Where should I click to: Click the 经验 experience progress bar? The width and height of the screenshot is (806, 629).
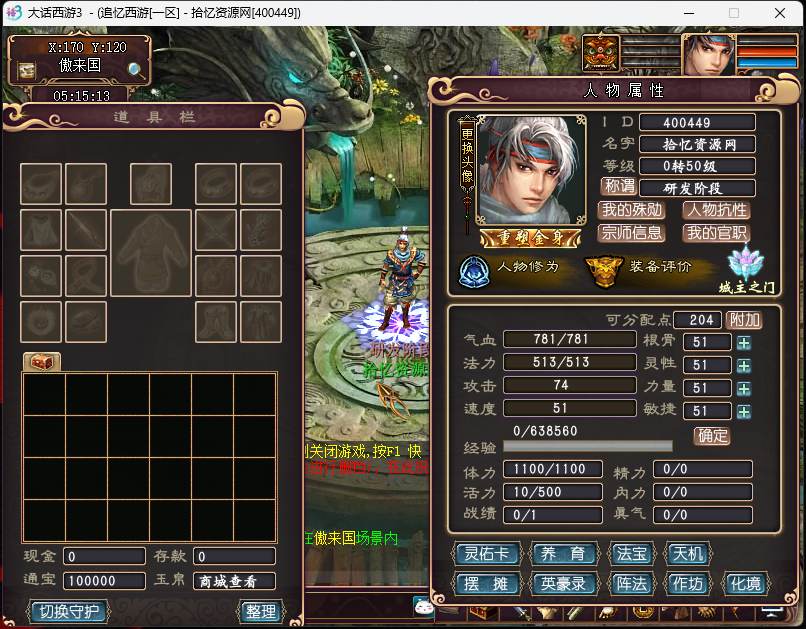tap(588, 446)
